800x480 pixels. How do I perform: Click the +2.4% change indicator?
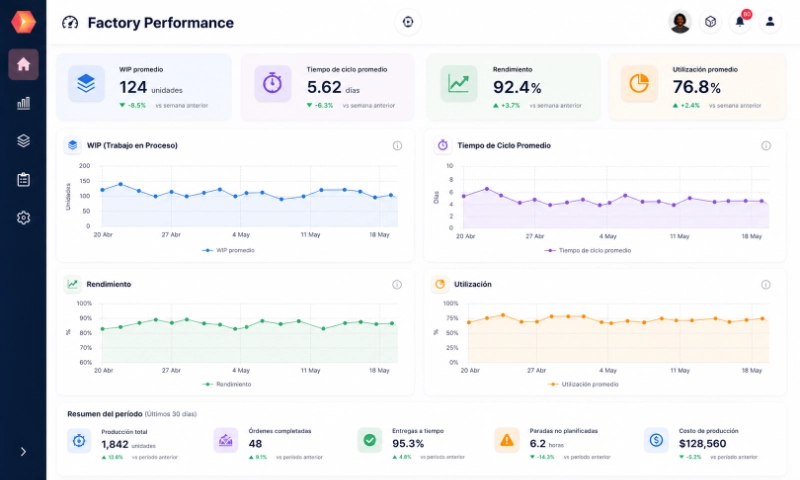pos(686,106)
